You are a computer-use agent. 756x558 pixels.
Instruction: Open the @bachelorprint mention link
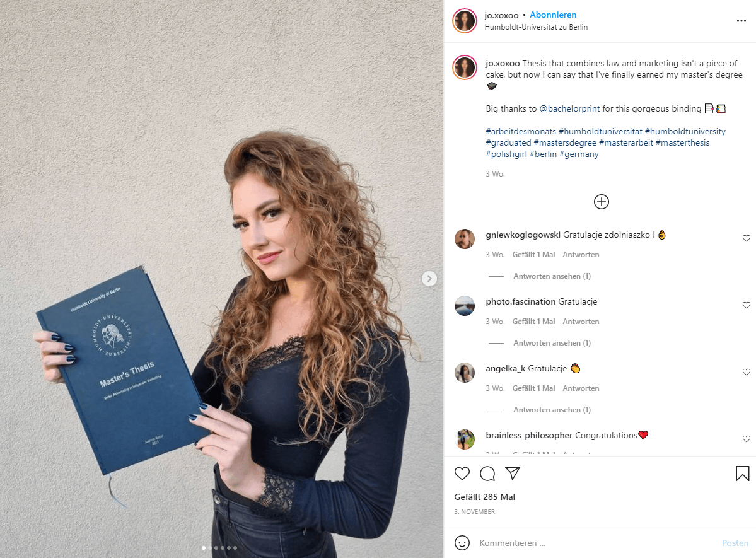569,109
